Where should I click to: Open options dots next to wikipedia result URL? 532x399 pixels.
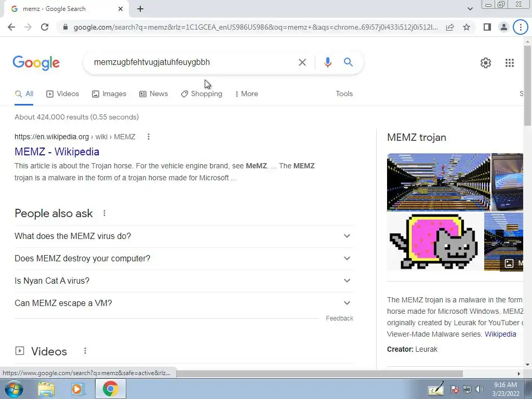pyautogui.click(x=148, y=137)
